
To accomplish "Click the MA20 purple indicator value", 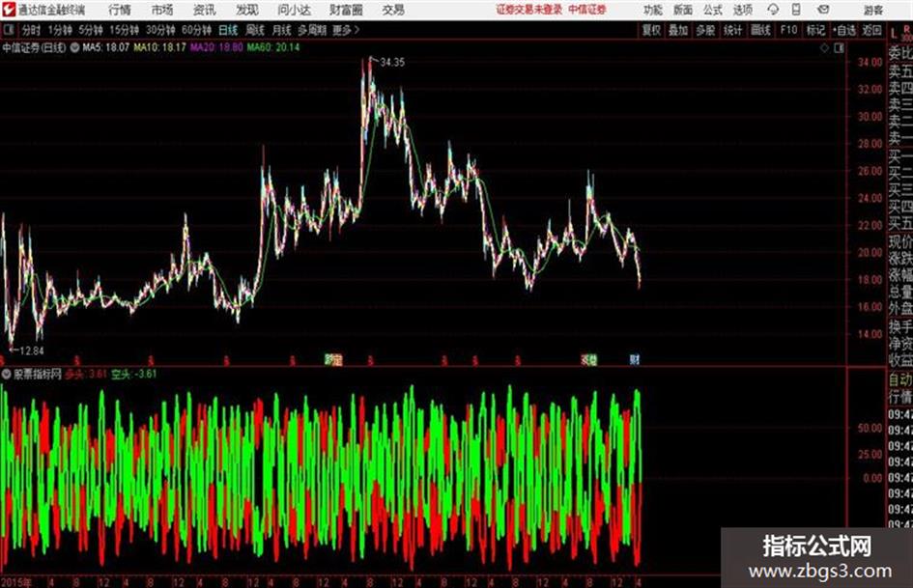I will pyautogui.click(x=216, y=47).
